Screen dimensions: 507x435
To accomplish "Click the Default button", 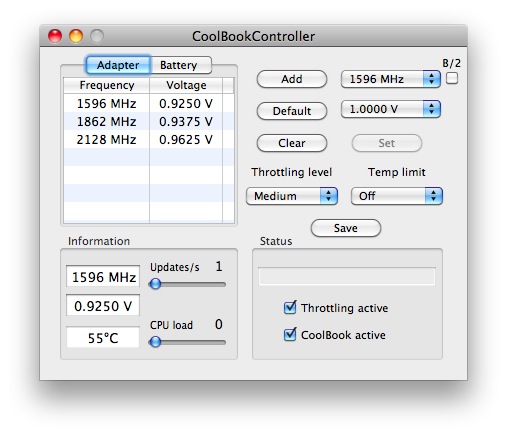I will pos(292,111).
